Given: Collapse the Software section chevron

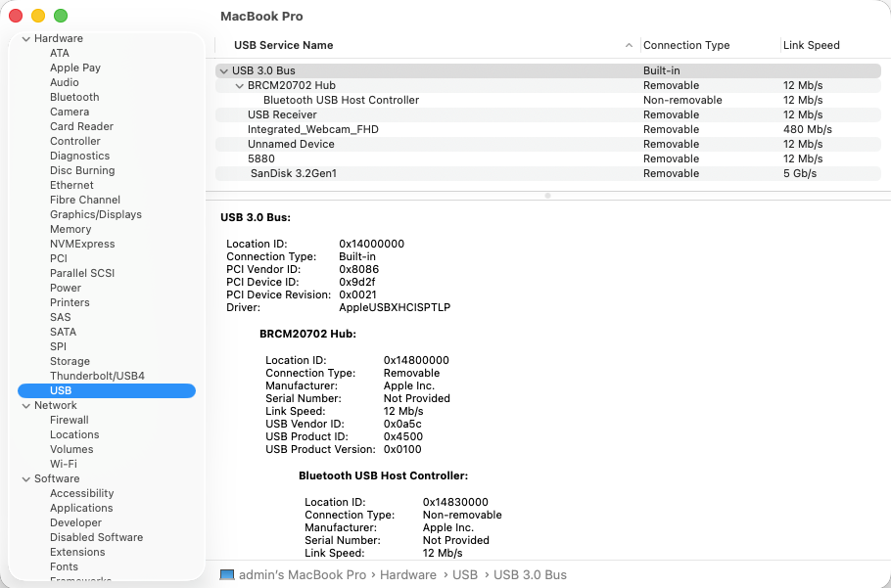Looking at the screenshot, I should pyautogui.click(x=26, y=479).
